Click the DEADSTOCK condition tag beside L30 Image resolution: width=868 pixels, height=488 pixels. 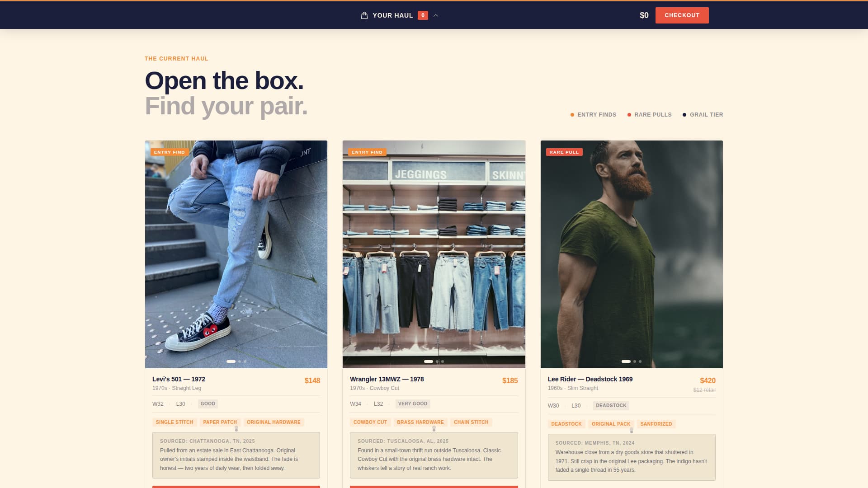coord(611,406)
